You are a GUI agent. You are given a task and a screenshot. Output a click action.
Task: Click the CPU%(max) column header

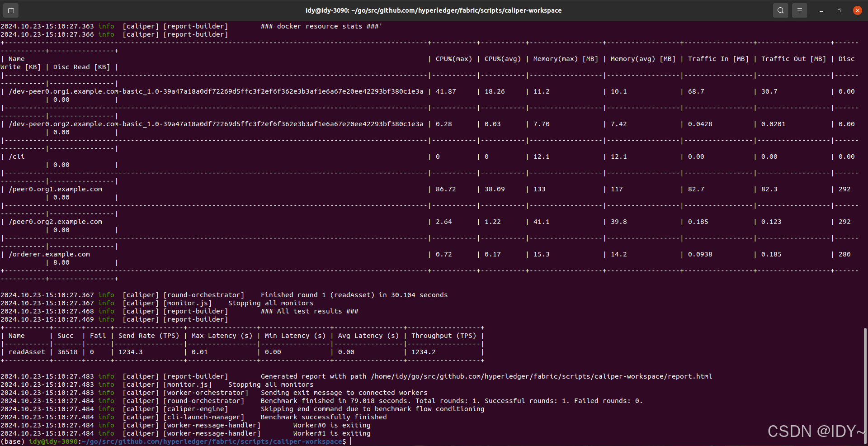tap(453, 59)
